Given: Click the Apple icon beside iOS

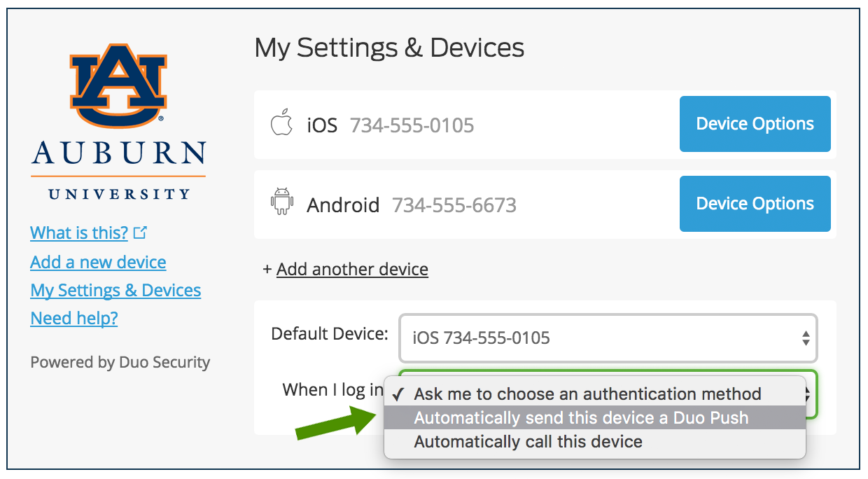Looking at the screenshot, I should (x=281, y=125).
